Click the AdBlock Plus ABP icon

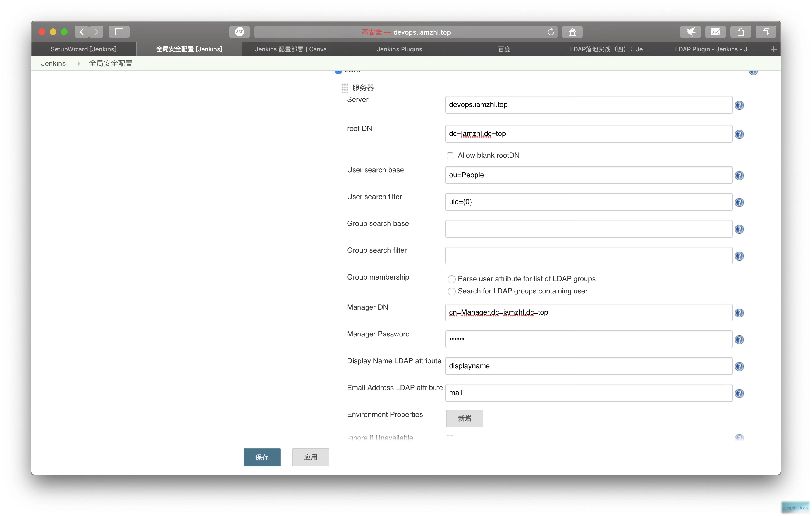point(239,32)
